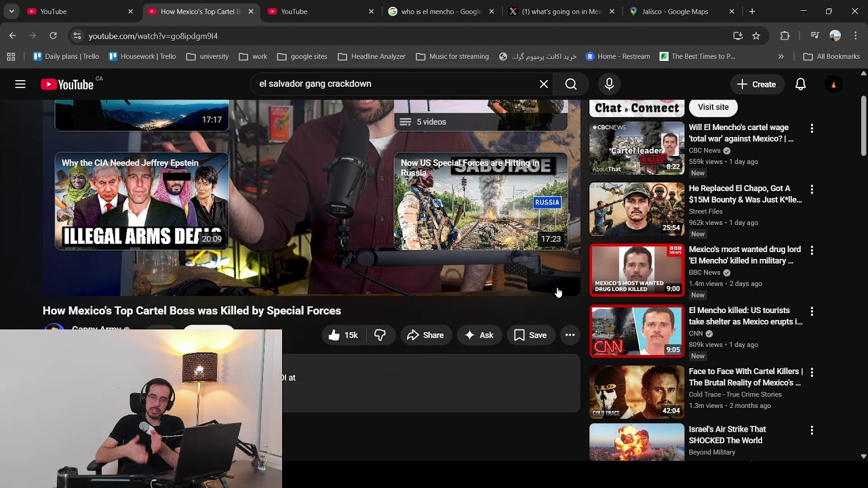Image resolution: width=868 pixels, height=488 pixels.
Task: Open options menu for Street Files video
Action: 812,190
